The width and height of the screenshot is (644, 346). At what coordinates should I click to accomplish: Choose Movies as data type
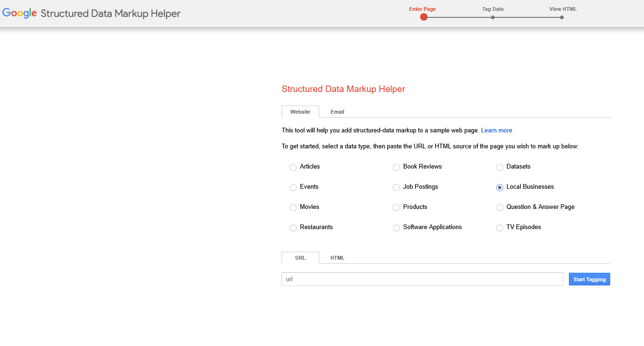click(293, 208)
